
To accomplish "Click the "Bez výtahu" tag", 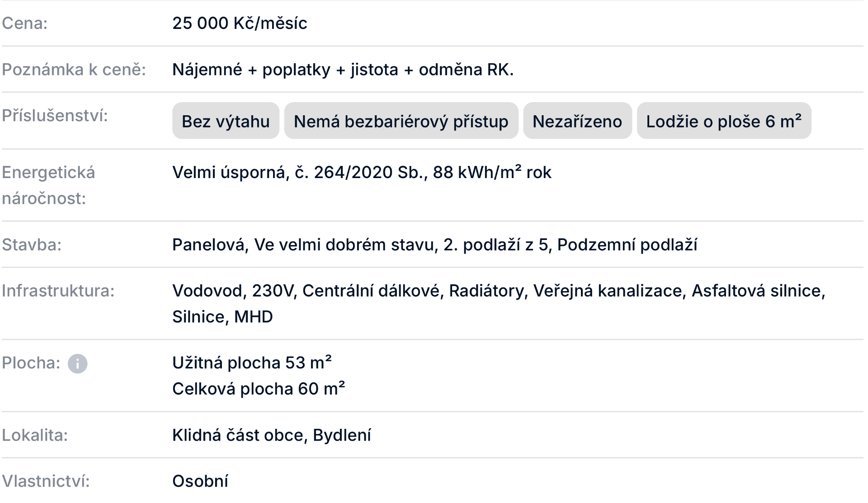I will pos(226,121).
